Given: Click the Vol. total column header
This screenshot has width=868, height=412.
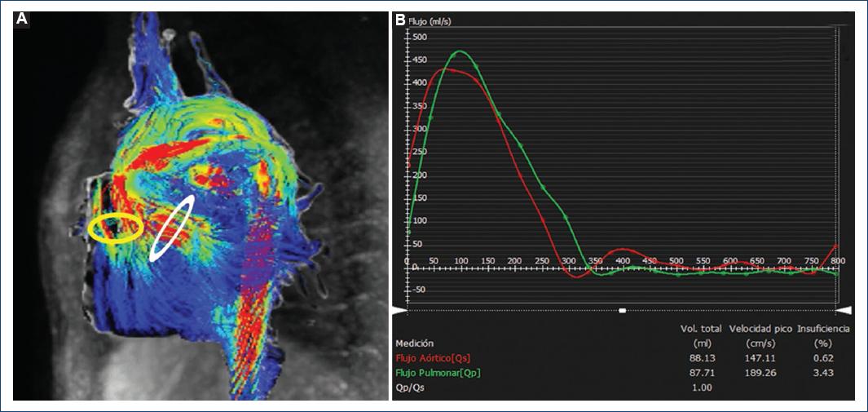Looking at the screenshot, I should tap(701, 329).
